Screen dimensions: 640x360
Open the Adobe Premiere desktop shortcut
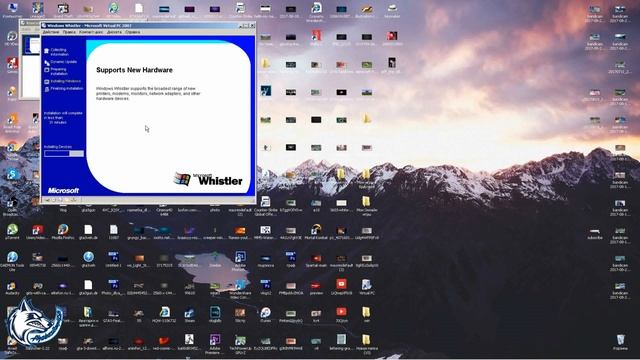[x=215, y=345]
